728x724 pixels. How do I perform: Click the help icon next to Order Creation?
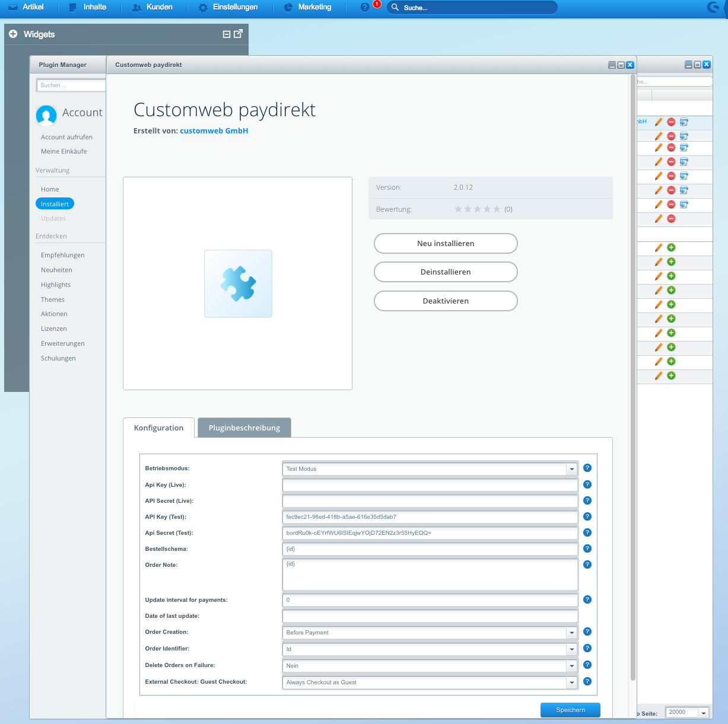(587, 631)
